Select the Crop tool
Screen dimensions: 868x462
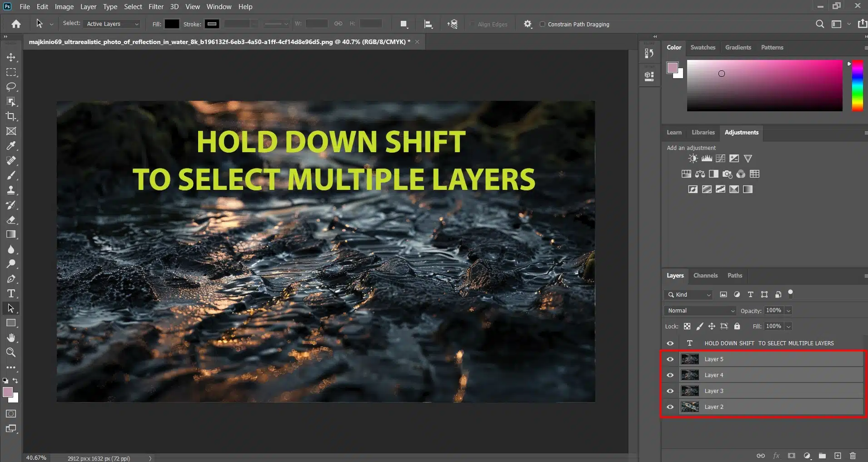(11, 116)
